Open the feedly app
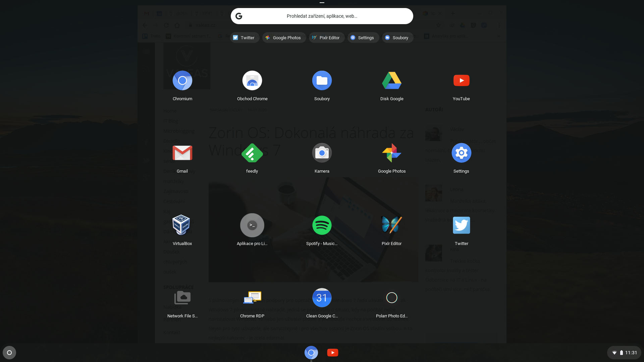 pyautogui.click(x=252, y=153)
